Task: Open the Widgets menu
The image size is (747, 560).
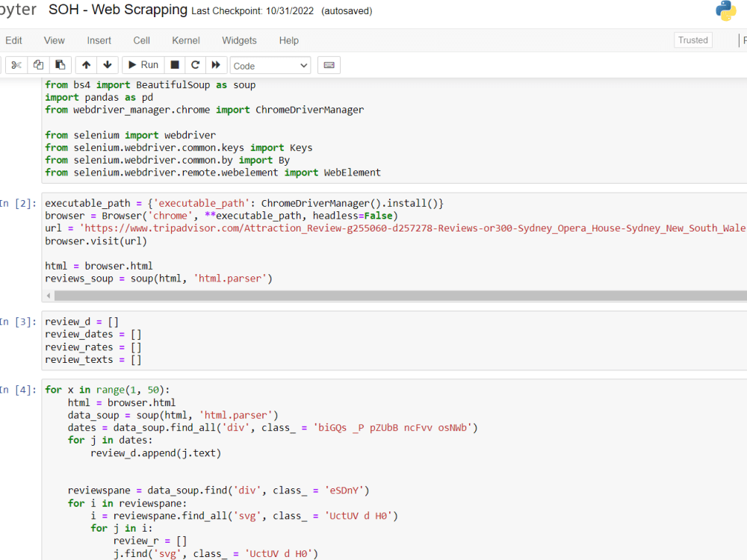Action: [239, 40]
